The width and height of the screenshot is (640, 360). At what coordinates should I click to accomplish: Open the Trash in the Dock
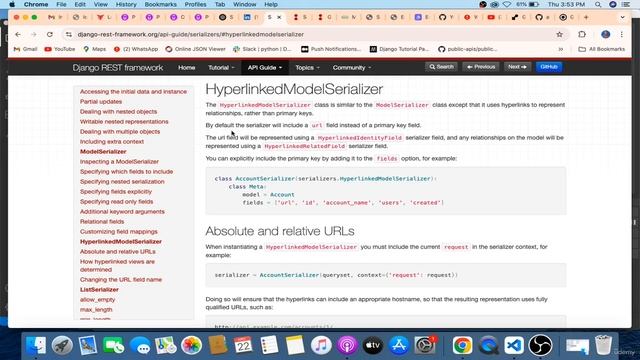point(603,345)
